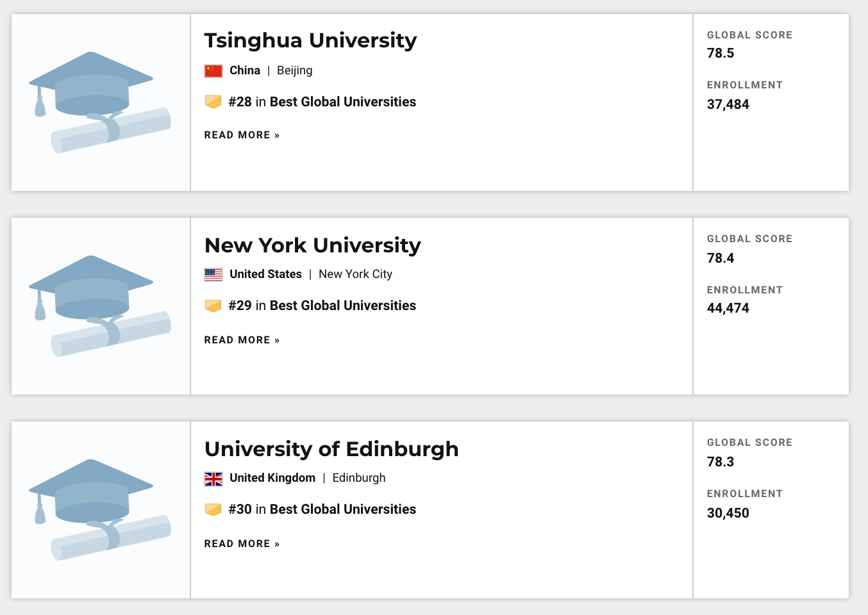The height and width of the screenshot is (615, 868).
Task: Open Tsinghua University graduation cap thumbnail
Action: coord(101,102)
